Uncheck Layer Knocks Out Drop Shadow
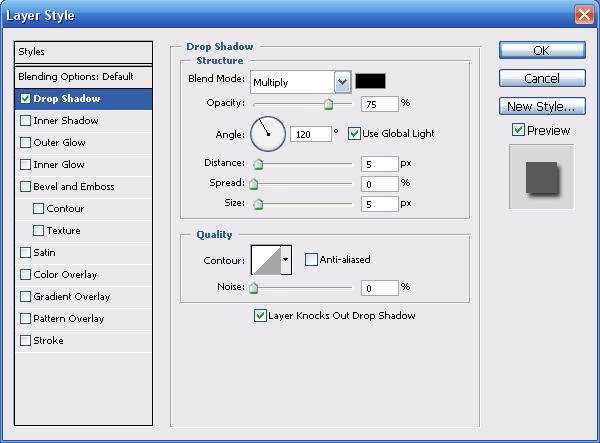The height and width of the screenshot is (443, 600). [261, 316]
